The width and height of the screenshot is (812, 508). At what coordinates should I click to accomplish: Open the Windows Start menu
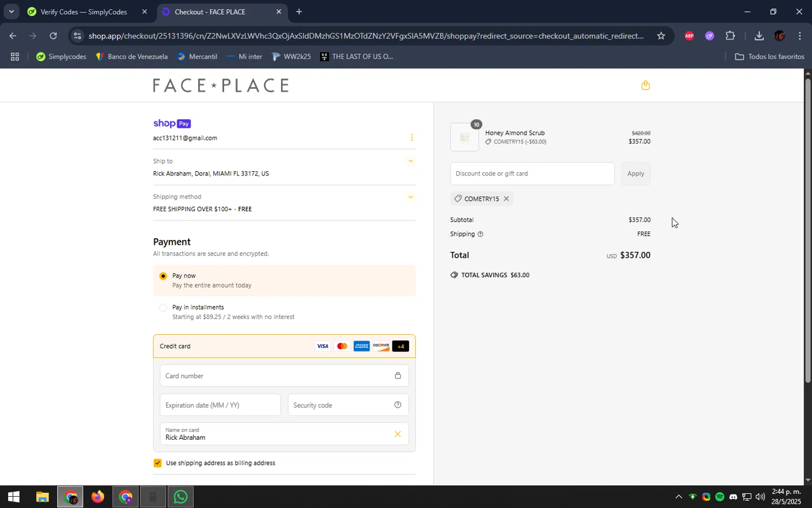tap(14, 497)
